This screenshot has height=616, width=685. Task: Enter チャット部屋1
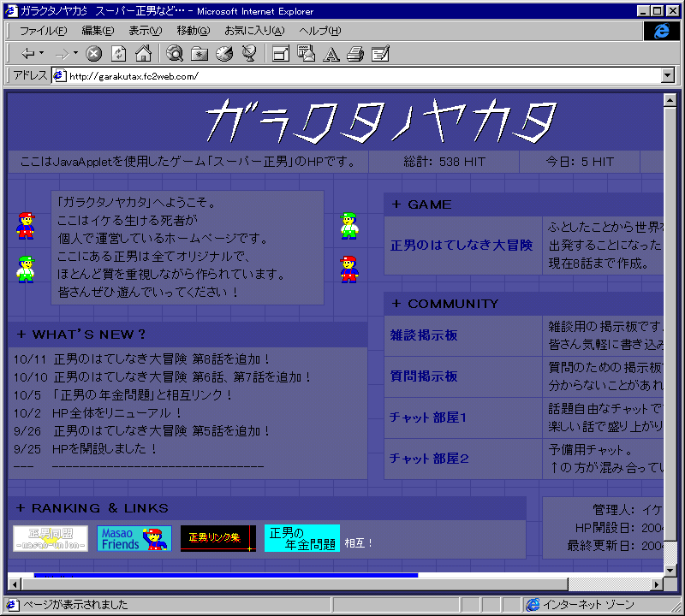pyautogui.click(x=428, y=418)
